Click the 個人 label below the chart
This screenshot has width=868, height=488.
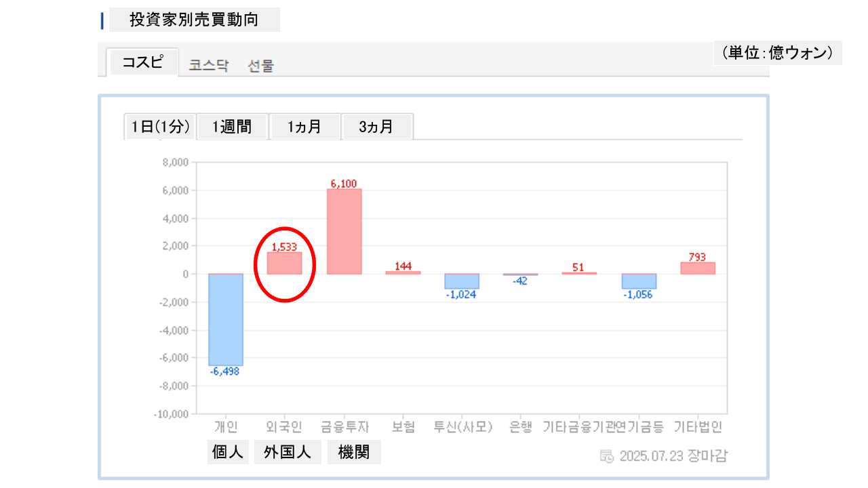click(228, 452)
